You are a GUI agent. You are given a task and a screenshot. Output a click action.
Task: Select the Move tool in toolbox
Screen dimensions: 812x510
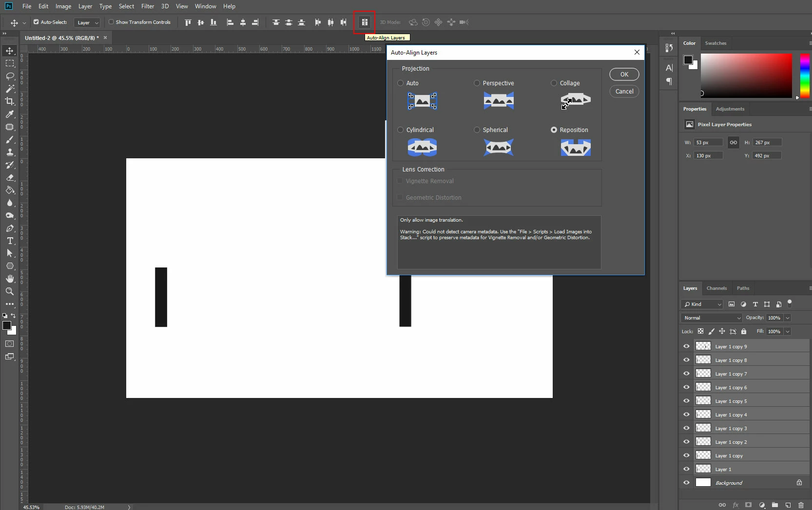[10, 51]
